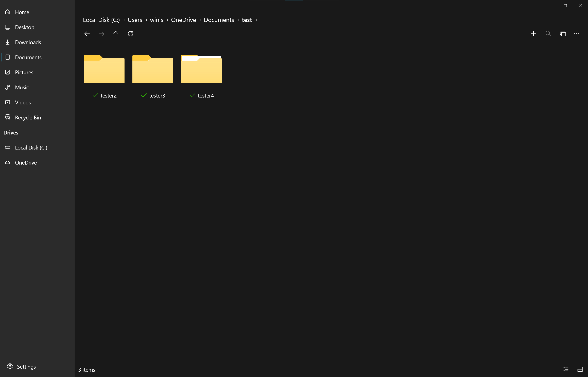588x377 pixels.
Task: Expand chevron after OneDrive breadcrumb
Action: [x=200, y=20]
